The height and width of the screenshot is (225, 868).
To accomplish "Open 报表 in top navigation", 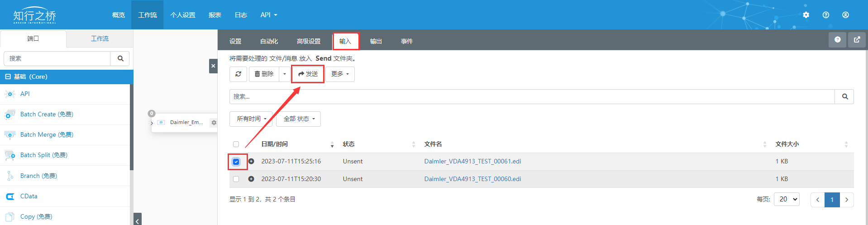I will click(x=215, y=15).
